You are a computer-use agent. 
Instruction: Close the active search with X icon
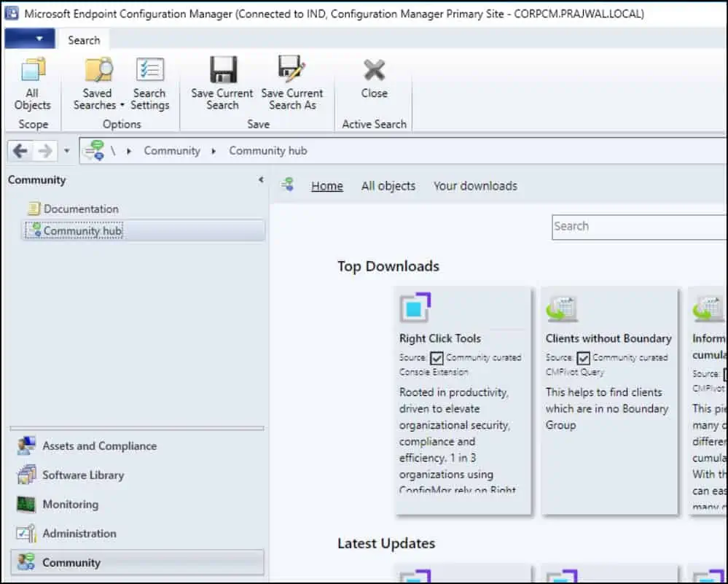pos(375,70)
